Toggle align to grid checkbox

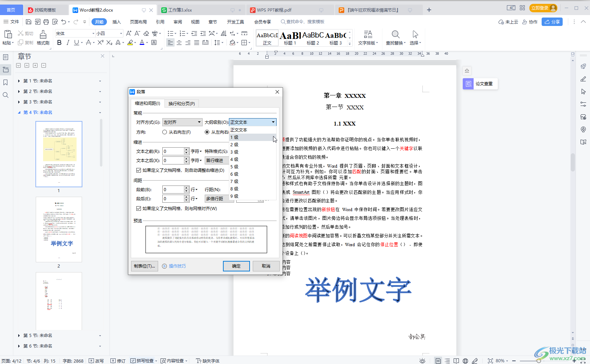(138, 208)
